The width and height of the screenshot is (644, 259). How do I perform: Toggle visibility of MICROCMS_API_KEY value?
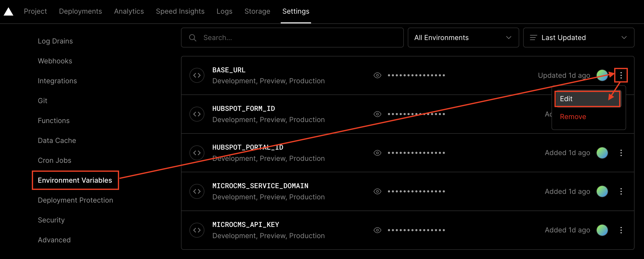[x=377, y=230]
